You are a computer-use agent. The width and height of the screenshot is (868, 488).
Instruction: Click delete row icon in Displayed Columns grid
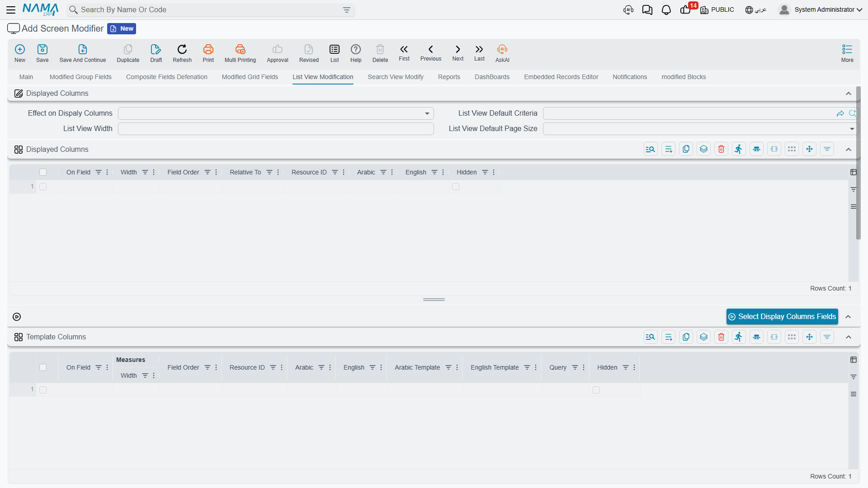[722, 149]
